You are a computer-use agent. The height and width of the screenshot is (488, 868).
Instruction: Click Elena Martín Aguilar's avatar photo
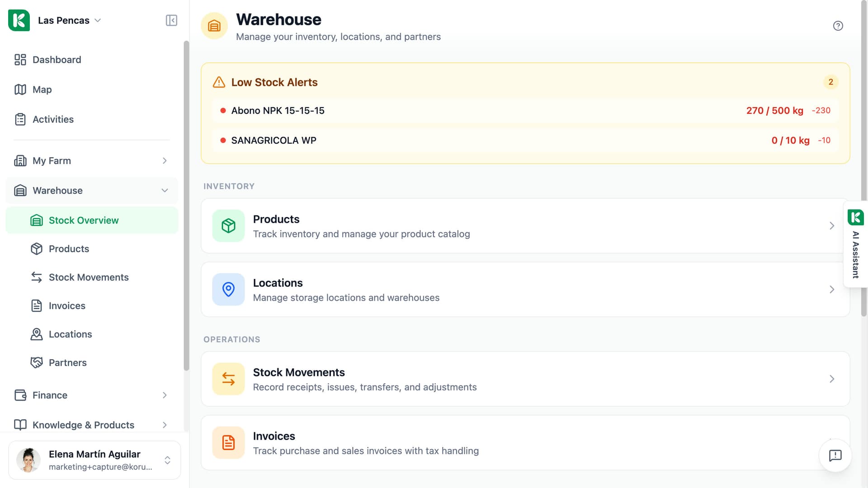[28, 460]
